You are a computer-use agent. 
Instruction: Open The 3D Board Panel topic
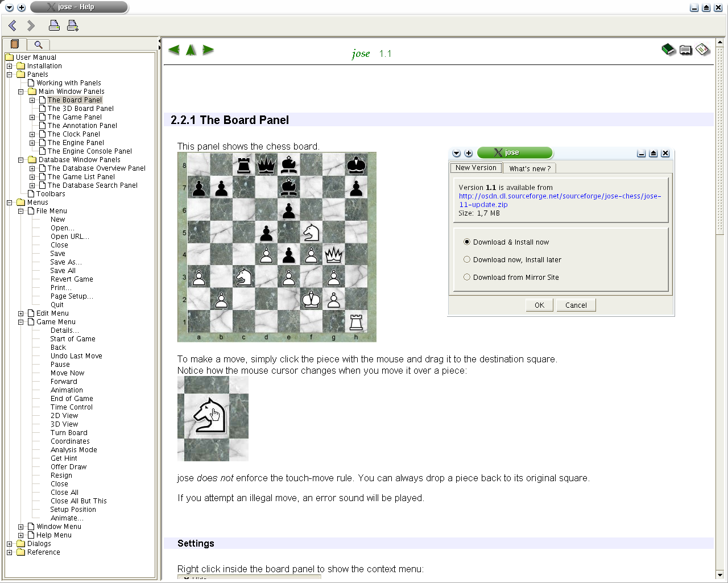coord(81,109)
